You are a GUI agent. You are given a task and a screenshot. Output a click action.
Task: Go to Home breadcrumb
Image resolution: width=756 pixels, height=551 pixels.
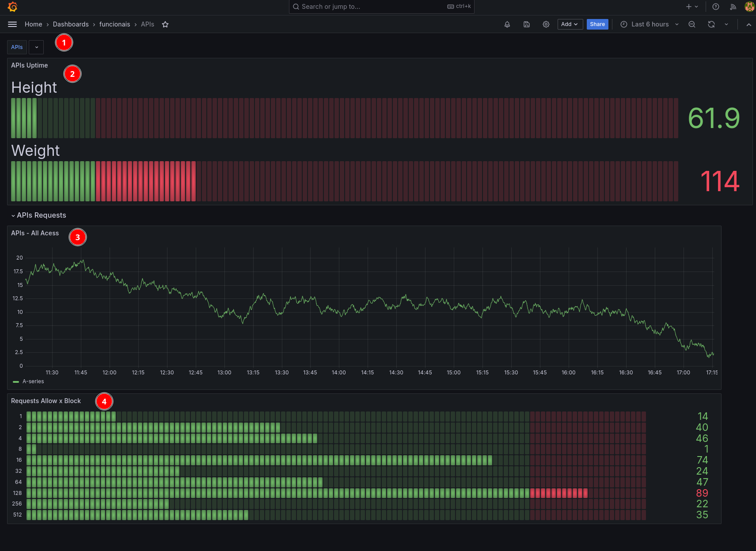tap(34, 24)
